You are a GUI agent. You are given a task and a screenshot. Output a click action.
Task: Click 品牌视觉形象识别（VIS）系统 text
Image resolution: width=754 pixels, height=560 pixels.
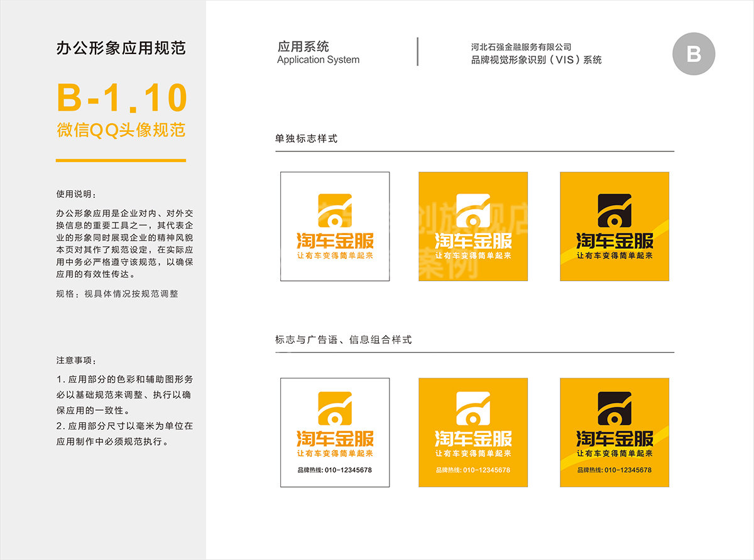click(537, 60)
